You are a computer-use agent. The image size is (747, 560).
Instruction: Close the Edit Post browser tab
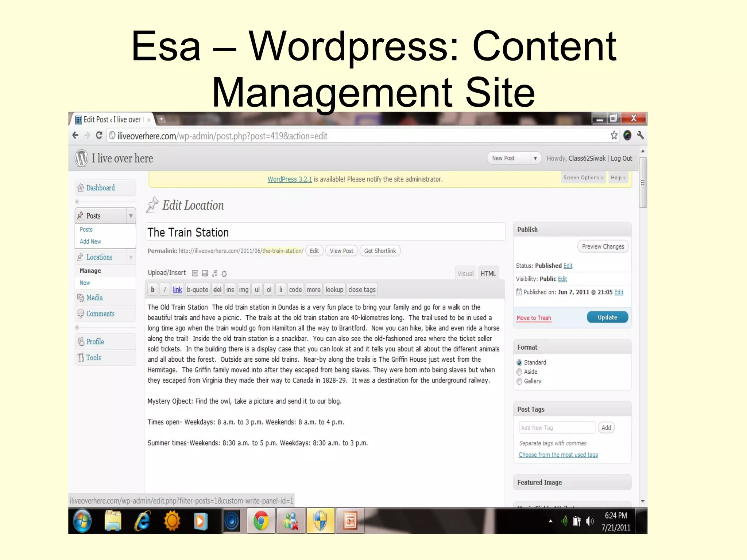click(x=149, y=120)
